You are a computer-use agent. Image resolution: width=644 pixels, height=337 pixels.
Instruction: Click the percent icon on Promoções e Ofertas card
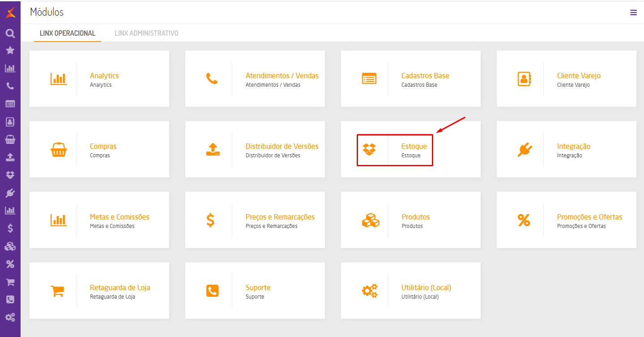tap(524, 220)
